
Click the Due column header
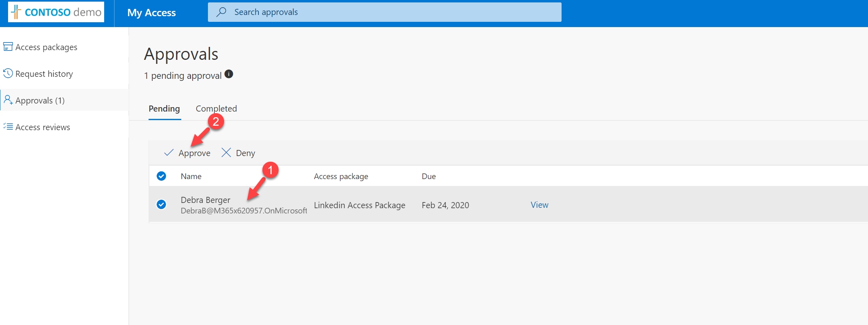click(429, 177)
